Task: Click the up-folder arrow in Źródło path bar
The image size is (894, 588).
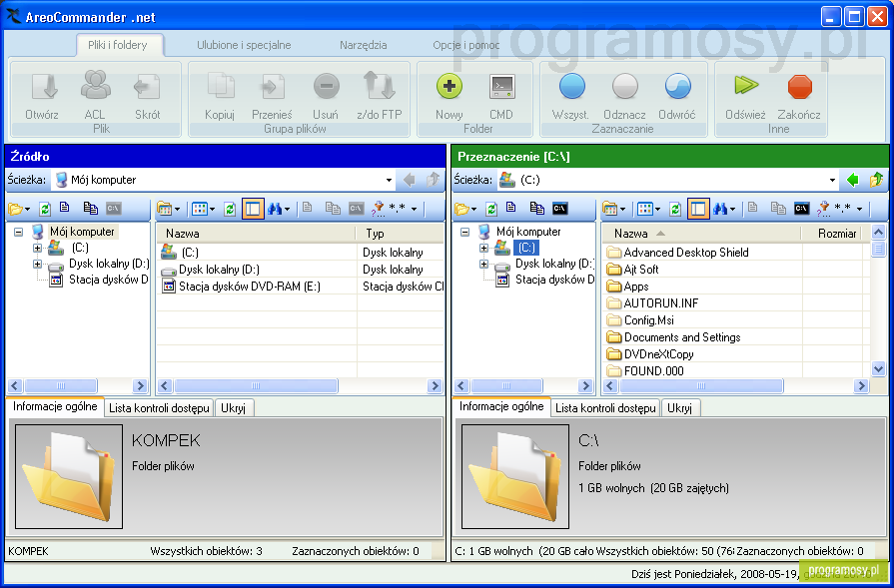Action: click(x=433, y=180)
